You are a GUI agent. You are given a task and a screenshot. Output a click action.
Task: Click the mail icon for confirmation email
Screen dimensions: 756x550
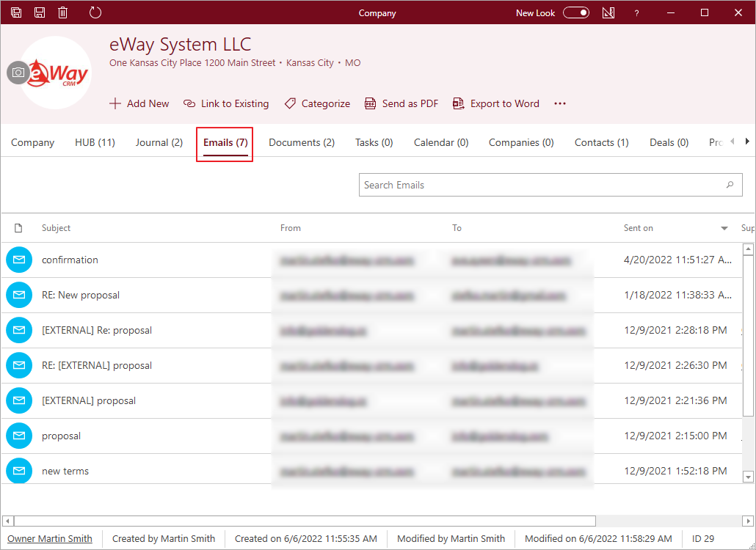19,260
